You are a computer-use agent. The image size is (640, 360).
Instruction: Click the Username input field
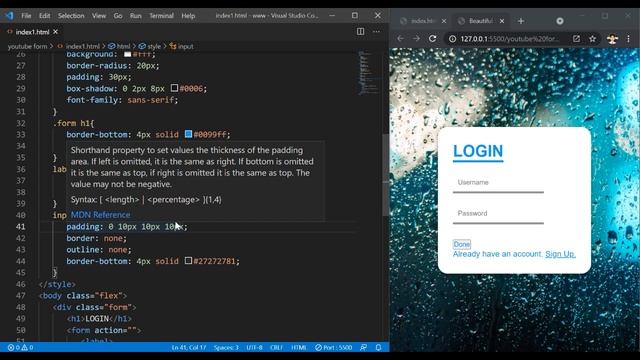(x=498, y=184)
